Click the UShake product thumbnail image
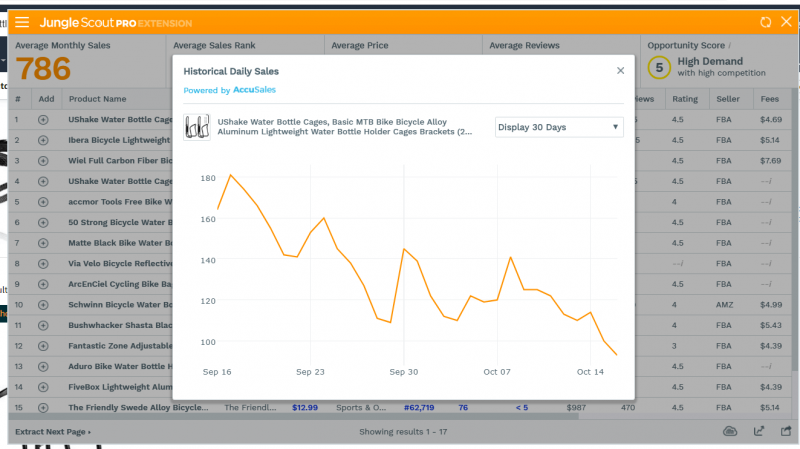 [196, 127]
